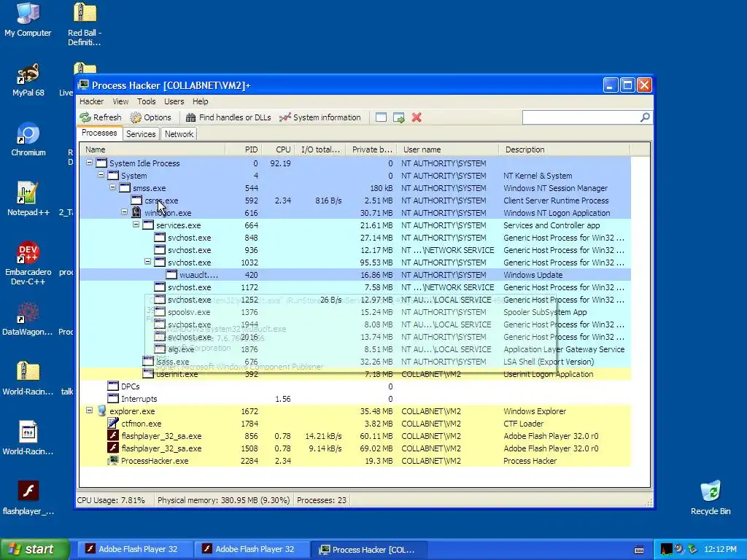Select flashplayer_32_sa.exe PID 856 icon

pos(113,436)
